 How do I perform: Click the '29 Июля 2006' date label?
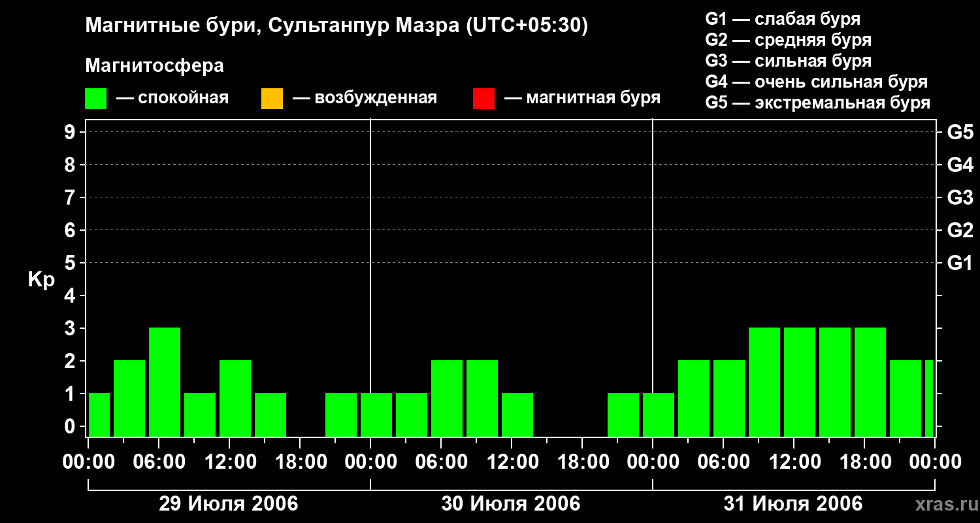tap(229, 504)
